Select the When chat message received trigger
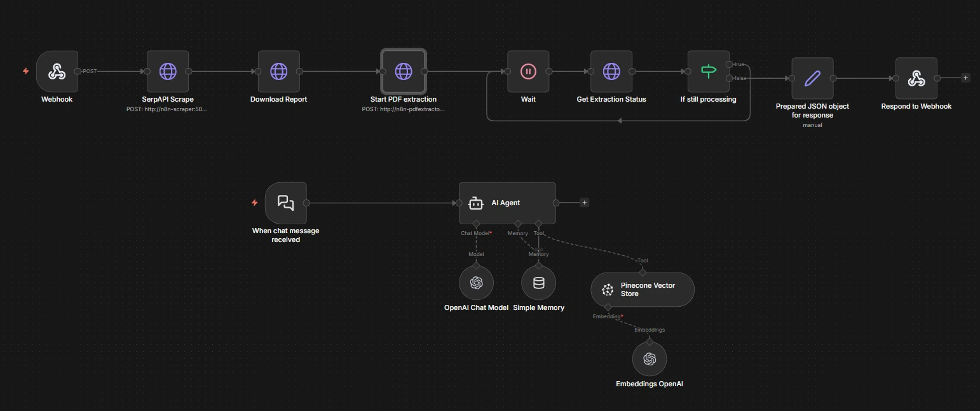This screenshot has height=411, width=980. pos(285,203)
